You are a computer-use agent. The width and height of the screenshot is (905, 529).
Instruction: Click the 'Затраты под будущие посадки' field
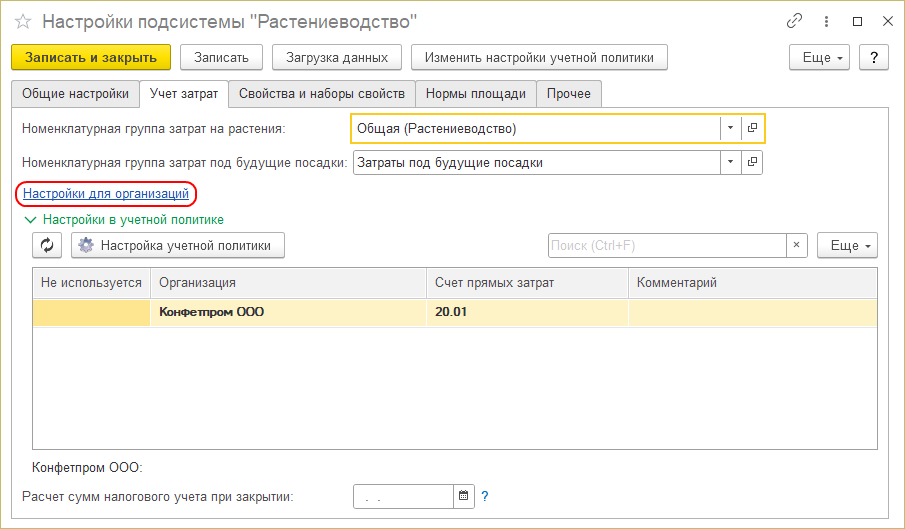537,163
